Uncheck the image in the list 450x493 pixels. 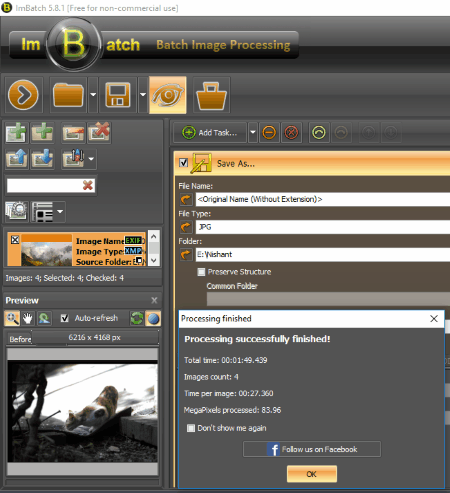pyautogui.click(x=15, y=240)
